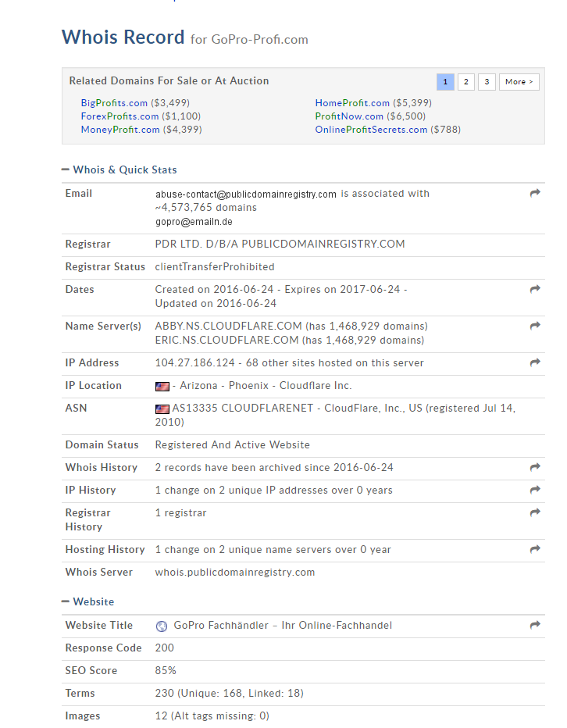
Task: Click the share arrow in the Whois History row
Action: click(x=535, y=467)
